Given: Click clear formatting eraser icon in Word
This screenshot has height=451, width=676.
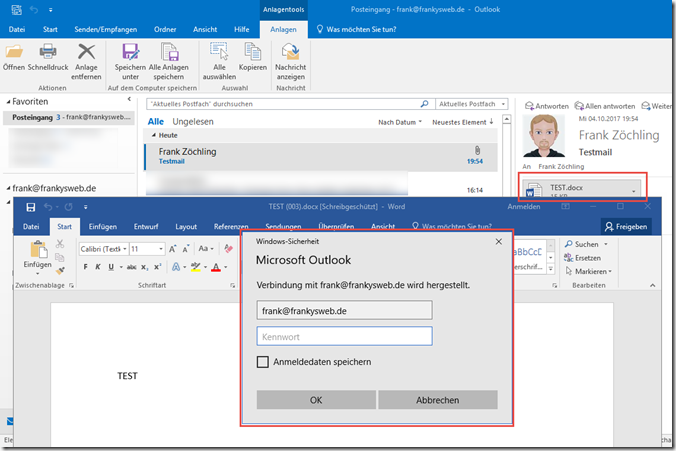Looking at the screenshot, I should pyautogui.click(x=228, y=249).
